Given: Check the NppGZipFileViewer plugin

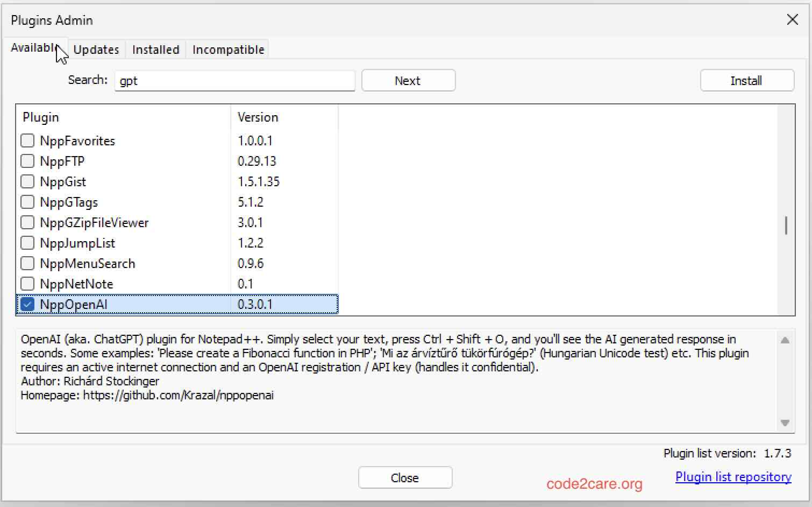Looking at the screenshot, I should click(x=27, y=222).
